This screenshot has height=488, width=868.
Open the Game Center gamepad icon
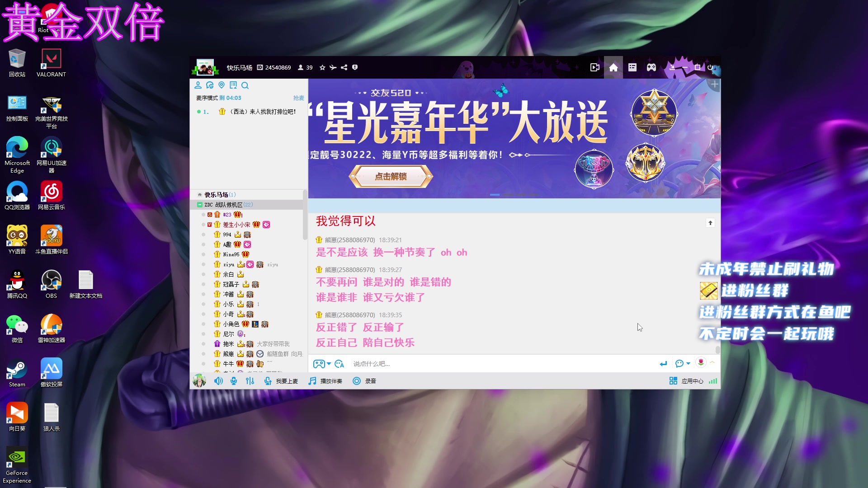pyautogui.click(x=651, y=67)
